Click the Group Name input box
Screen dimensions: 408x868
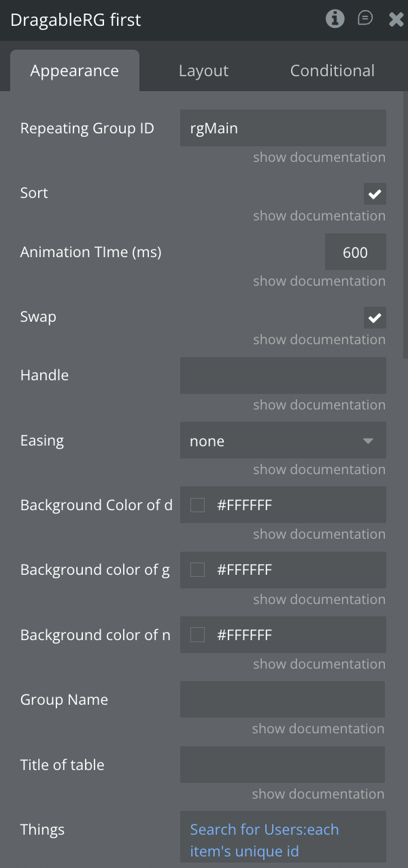282,699
